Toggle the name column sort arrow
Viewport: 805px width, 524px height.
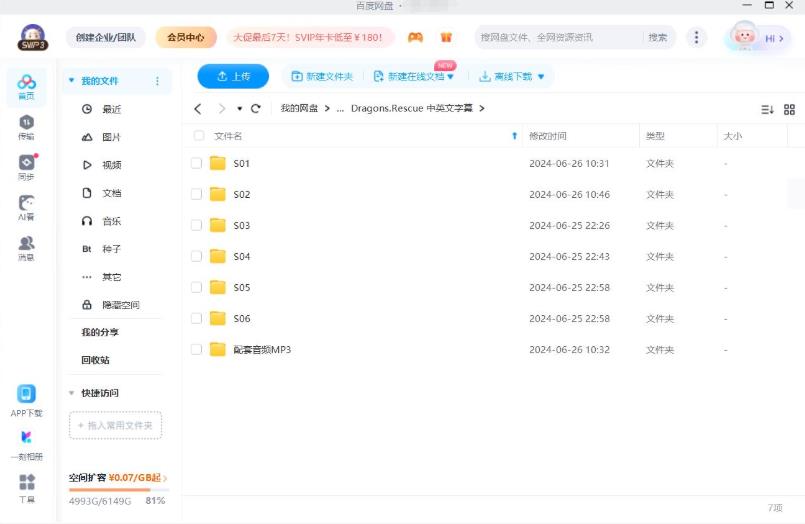514,136
